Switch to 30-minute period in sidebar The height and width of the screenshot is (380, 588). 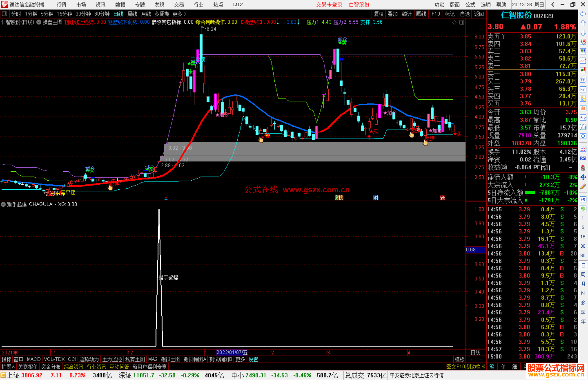pyautogui.click(x=583, y=246)
